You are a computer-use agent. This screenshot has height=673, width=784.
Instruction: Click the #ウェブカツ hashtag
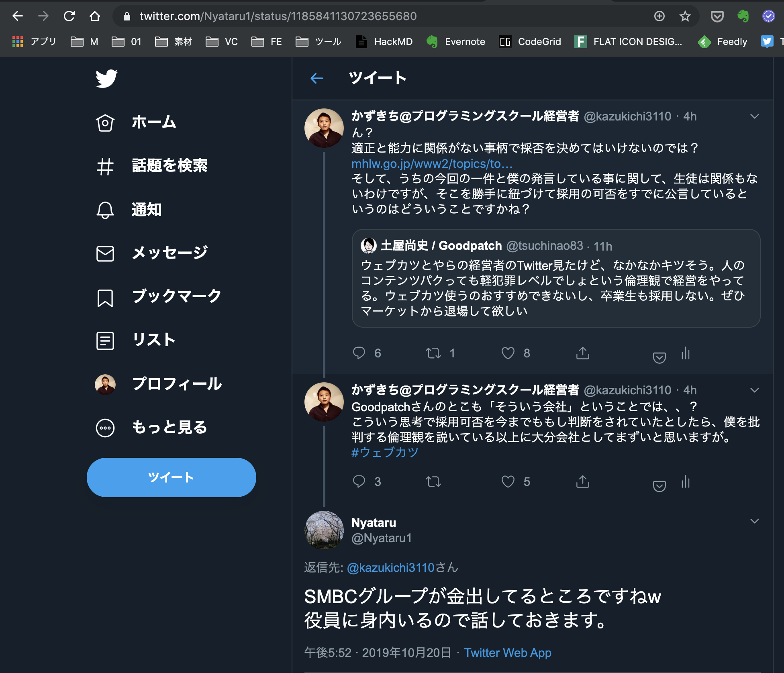(384, 452)
